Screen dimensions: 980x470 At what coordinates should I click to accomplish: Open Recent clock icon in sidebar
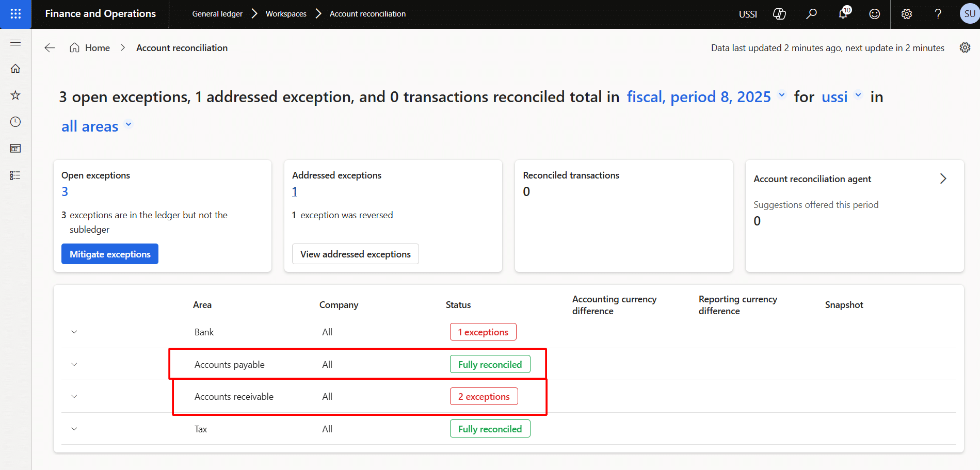(x=15, y=122)
